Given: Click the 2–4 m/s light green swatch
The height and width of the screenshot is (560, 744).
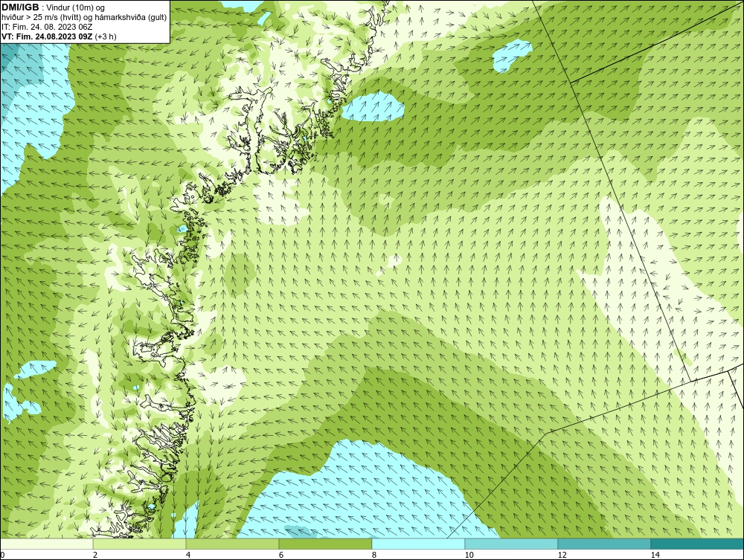Looking at the screenshot, I should pos(140,544).
